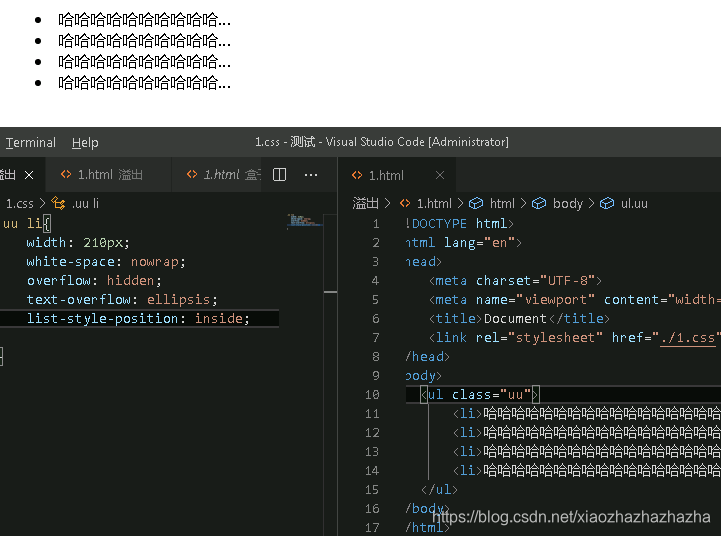Viewport: 721px width, 536px height.
Task: Click the list-style-position: inside line
Action: pos(138,319)
